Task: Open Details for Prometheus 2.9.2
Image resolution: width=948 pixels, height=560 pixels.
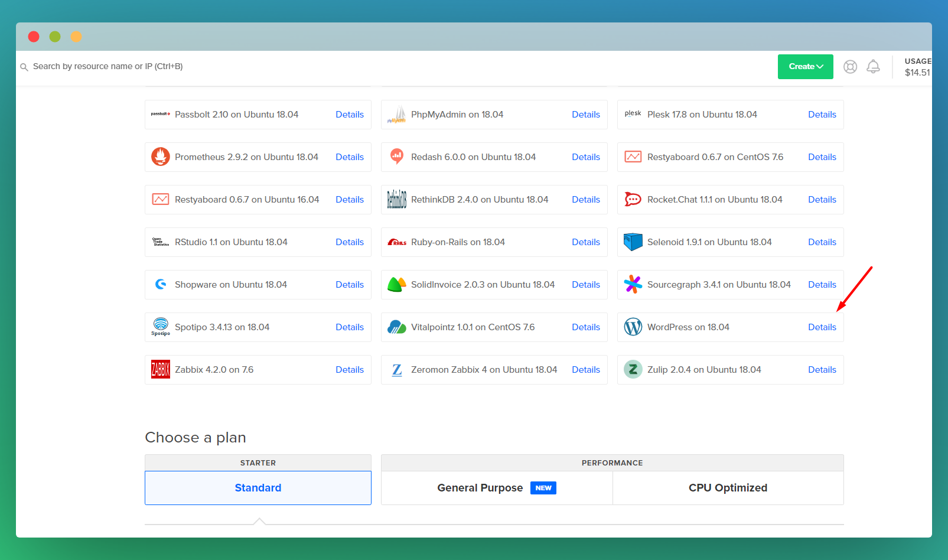Action: (350, 157)
